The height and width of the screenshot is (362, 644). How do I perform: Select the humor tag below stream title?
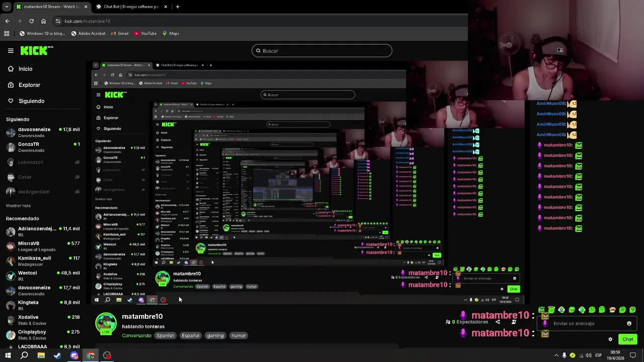(x=238, y=335)
